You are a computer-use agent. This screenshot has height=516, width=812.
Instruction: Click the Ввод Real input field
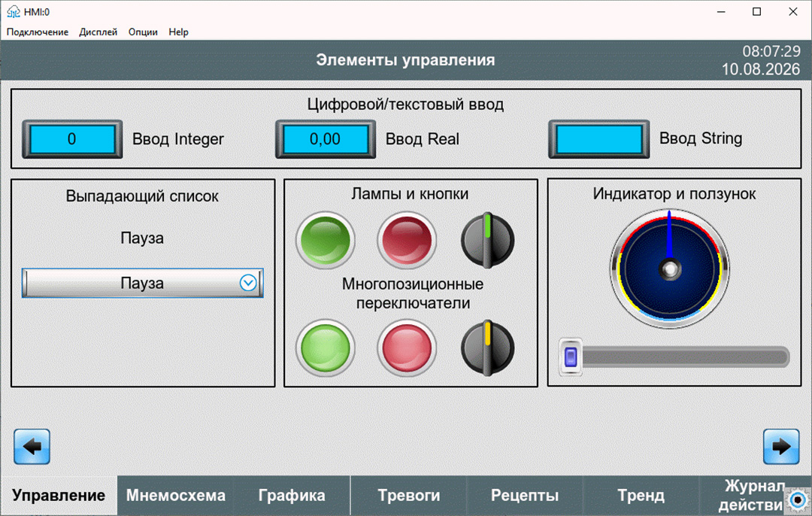pyautogui.click(x=326, y=139)
